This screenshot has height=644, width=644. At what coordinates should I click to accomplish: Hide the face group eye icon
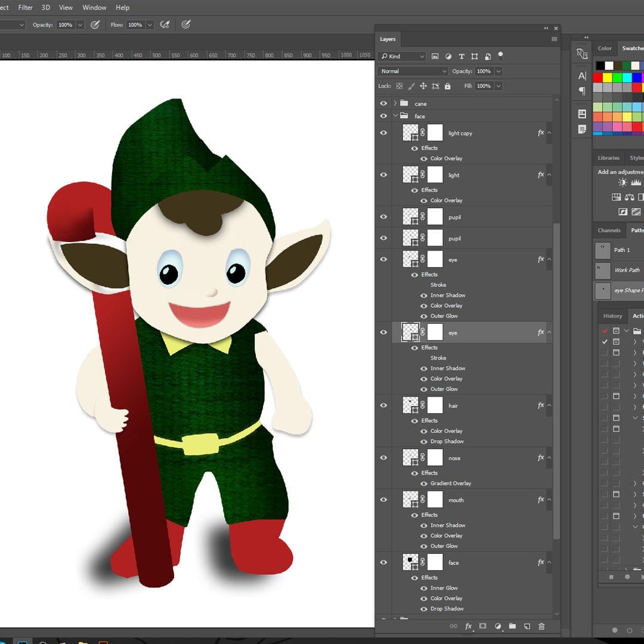coord(383,116)
